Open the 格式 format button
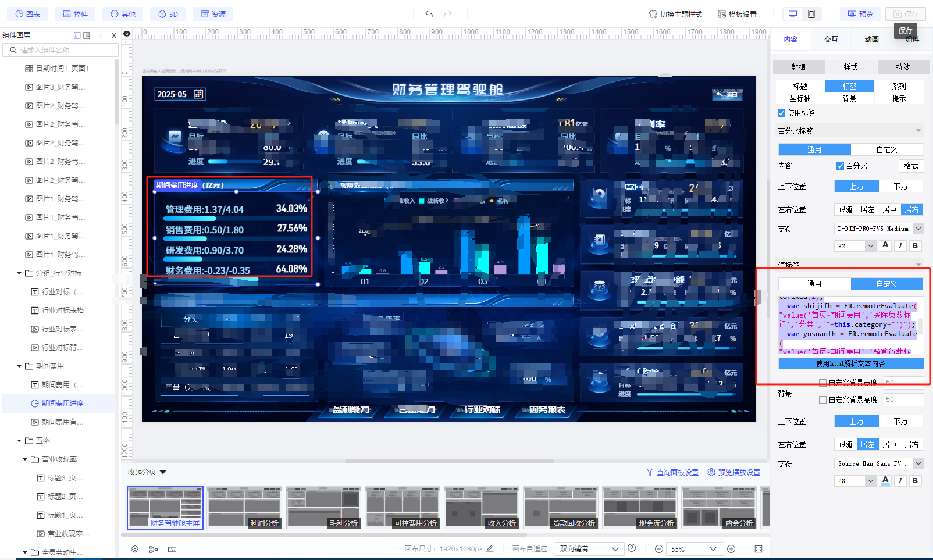 pos(911,166)
